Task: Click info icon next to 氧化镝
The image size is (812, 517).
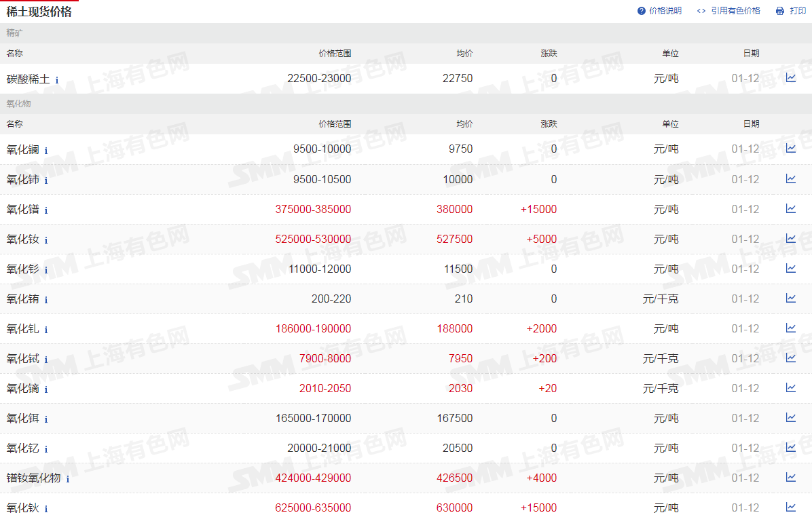Action: pos(46,389)
